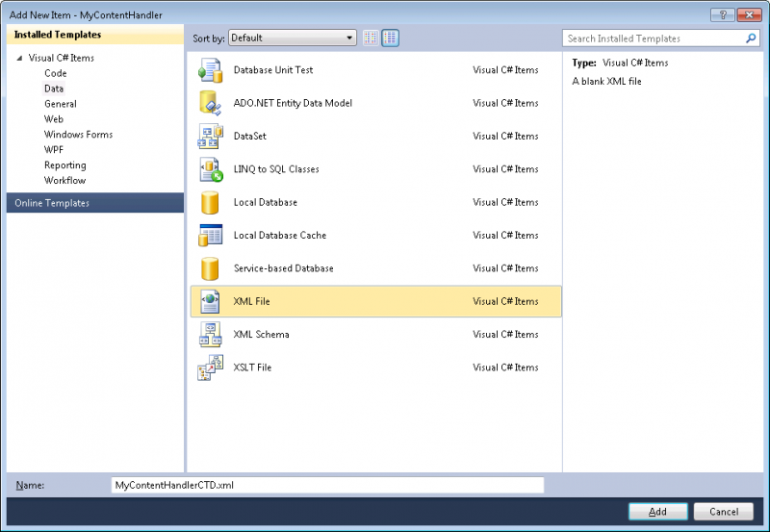Select the Code category
This screenshot has width=770, height=532.
click(x=56, y=73)
